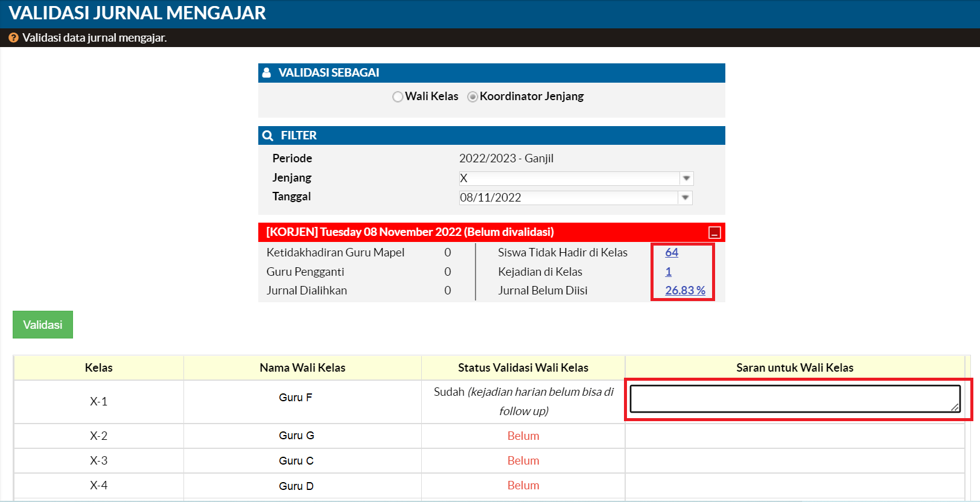Click the Nama Wali Kelas column header
The width and height of the screenshot is (980, 502).
[302, 367]
